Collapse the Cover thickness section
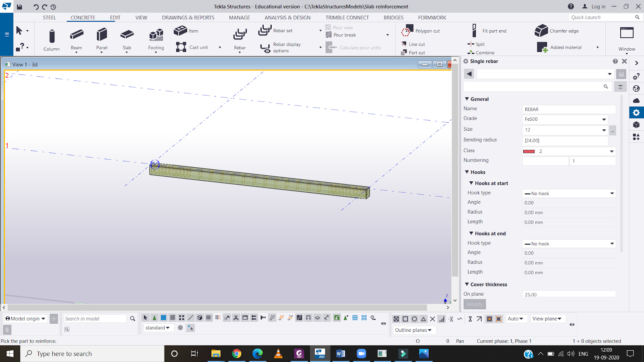 click(467, 284)
